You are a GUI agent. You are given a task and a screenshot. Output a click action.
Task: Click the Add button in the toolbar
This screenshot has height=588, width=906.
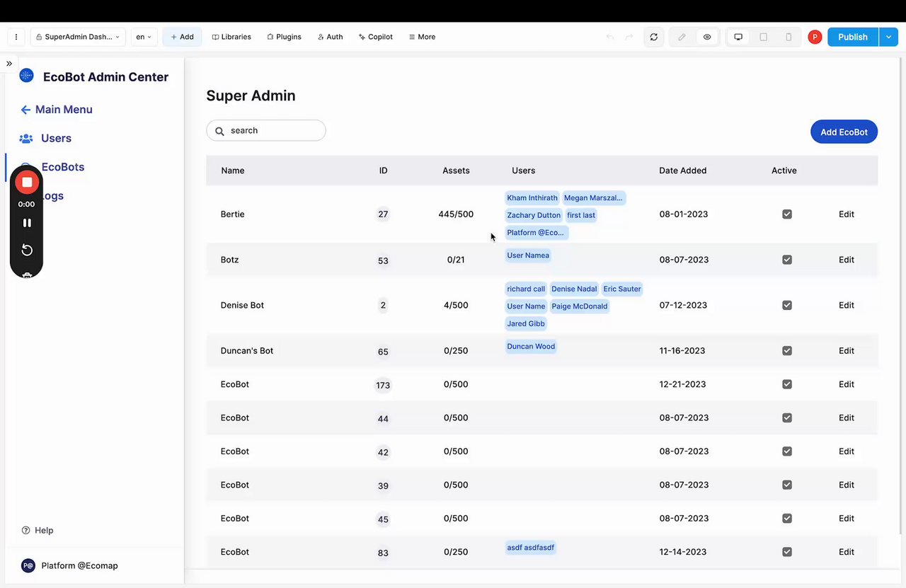(x=182, y=37)
